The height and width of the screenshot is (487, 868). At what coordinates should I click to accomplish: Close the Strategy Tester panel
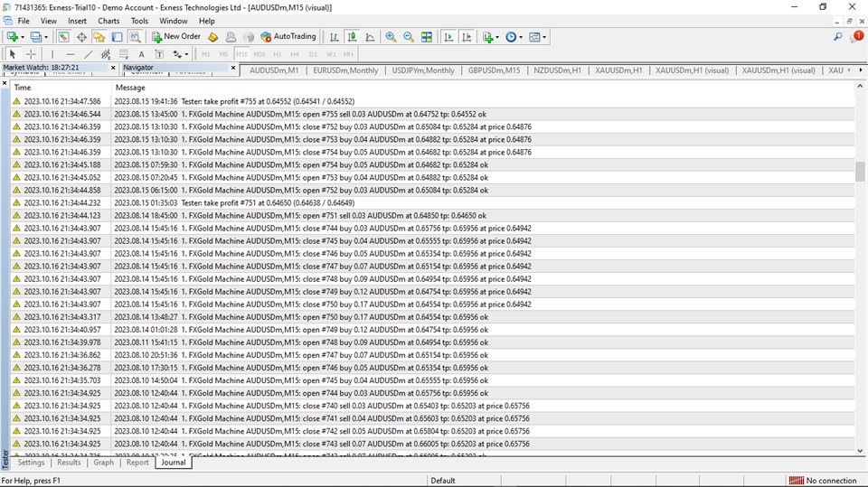pos(5,83)
